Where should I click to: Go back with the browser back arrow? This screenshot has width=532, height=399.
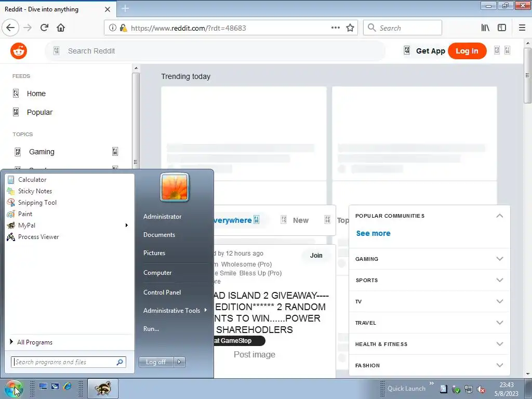[x=10, y=28]
